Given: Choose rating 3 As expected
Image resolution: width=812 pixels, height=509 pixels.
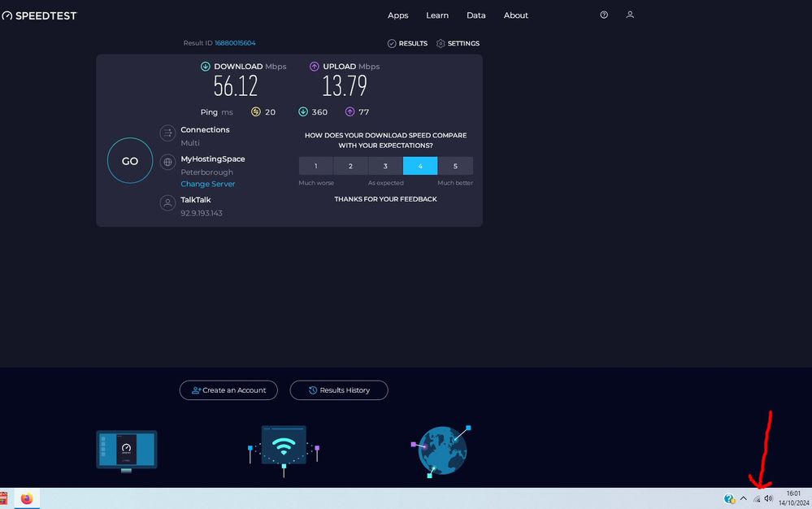Looking at the screenshot, I should pos(385,165).
